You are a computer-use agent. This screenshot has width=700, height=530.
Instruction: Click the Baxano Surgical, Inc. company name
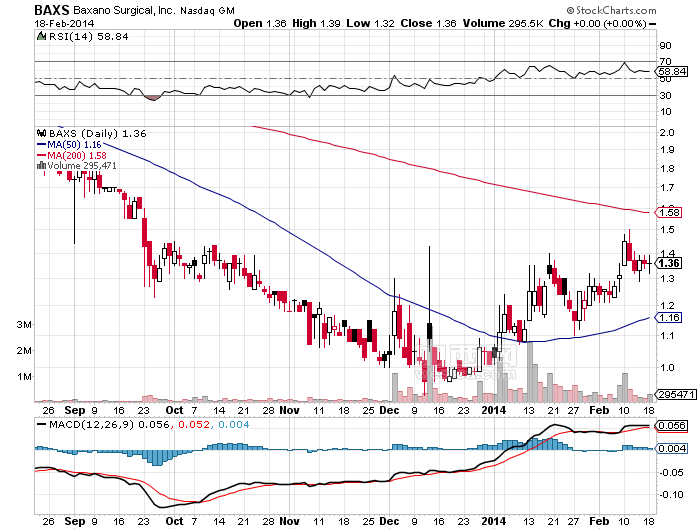tap(124, 10)
